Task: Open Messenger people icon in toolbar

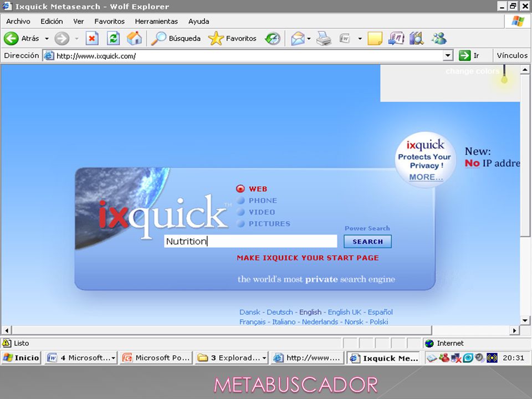Action: coord(439,38)
